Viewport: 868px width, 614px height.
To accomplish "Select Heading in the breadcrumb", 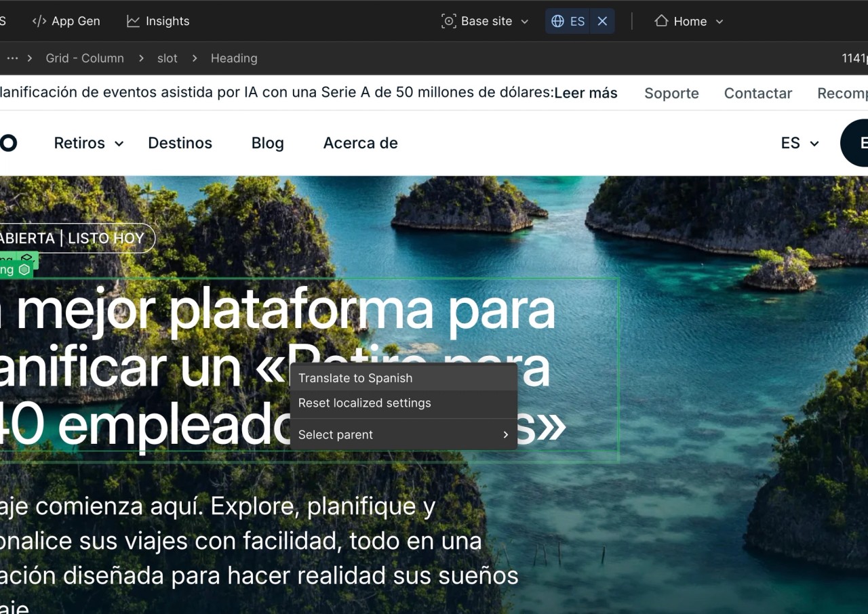I will pos(234,58).
